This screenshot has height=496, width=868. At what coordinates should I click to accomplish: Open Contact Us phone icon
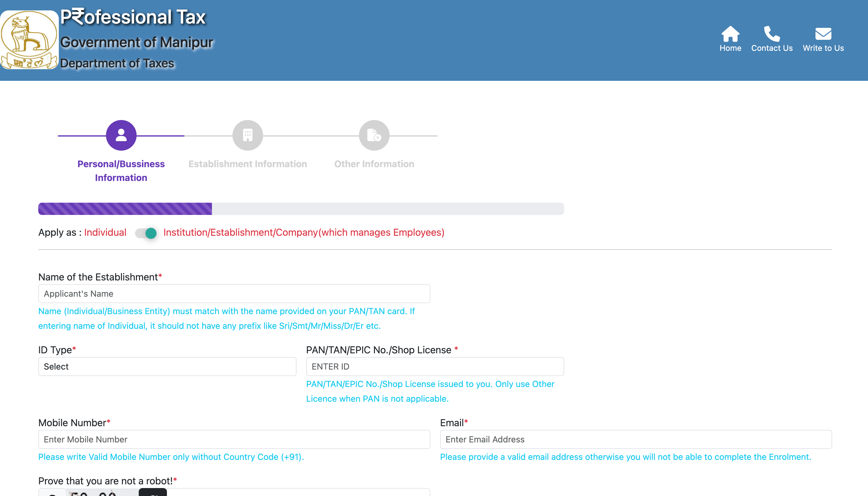click(x=772, y=34)
